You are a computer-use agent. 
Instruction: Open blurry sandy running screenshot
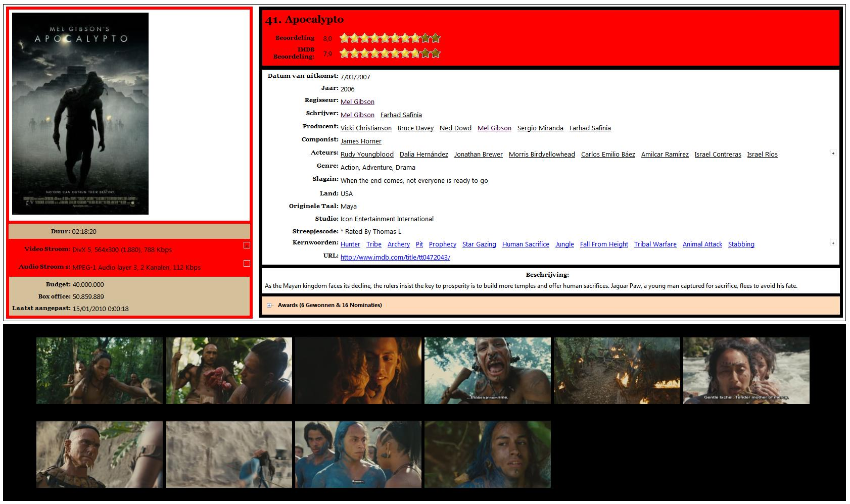(229, 455)
